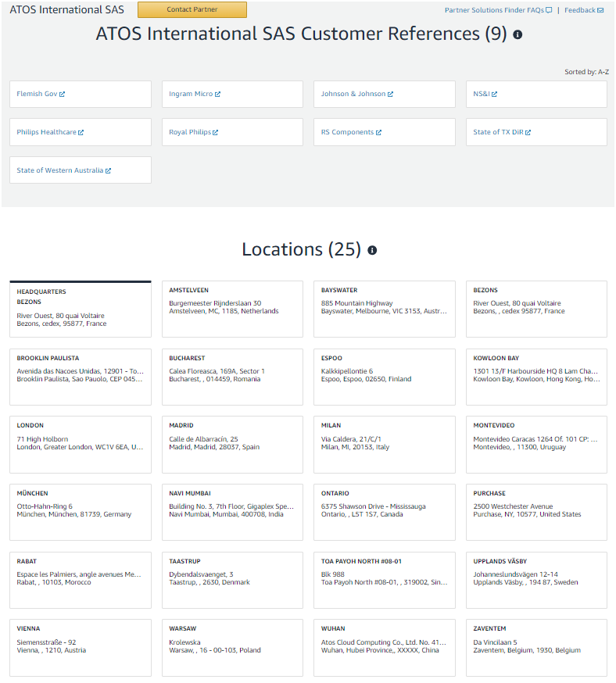Image resolution: width=616 pixels, height=683 pixels.
Task: Click external link icon next to Johnson & Johnson
Action: click(390, 94)
